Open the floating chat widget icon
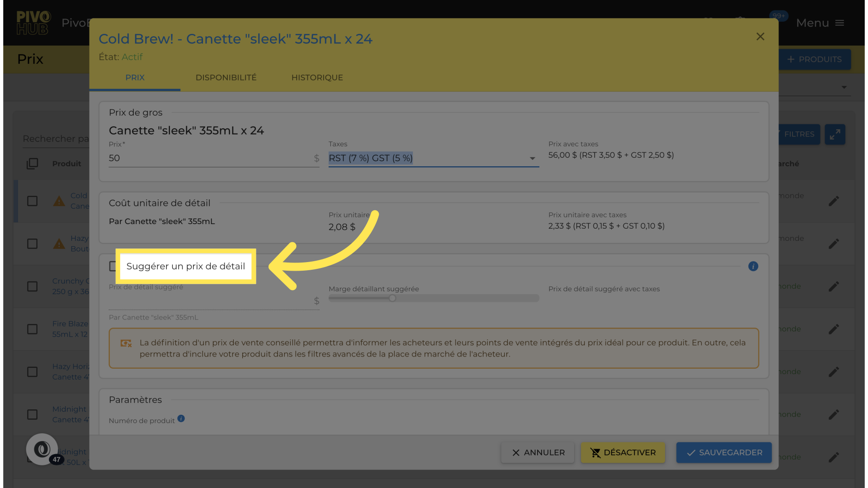The height and width of the screenshot is (488, 868). pyautogui.click(x=42, y=449)
